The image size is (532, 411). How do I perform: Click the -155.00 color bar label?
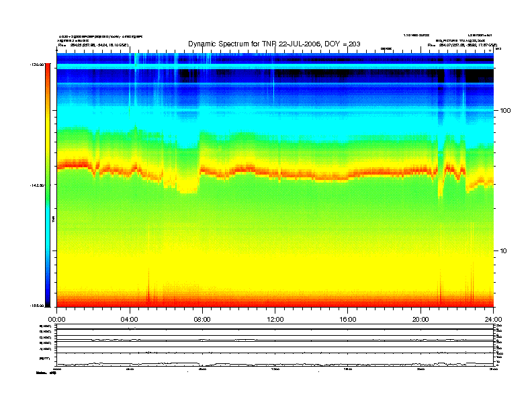[37, 306]
